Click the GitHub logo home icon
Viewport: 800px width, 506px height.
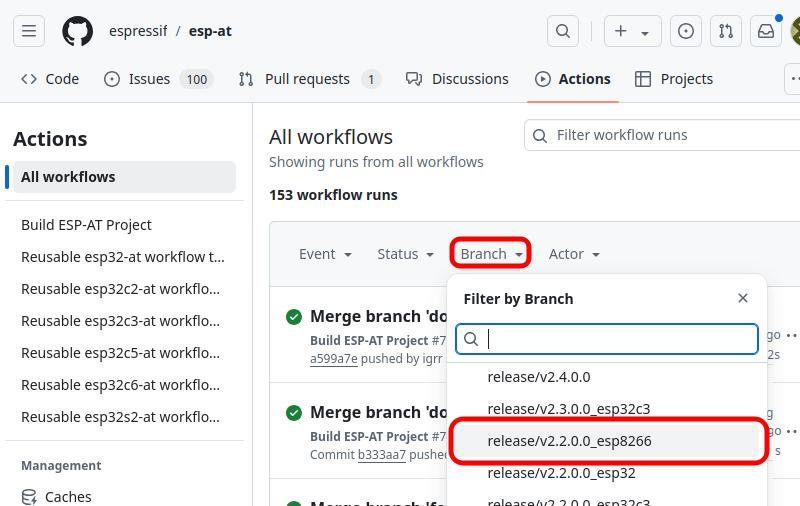[78, 31]
